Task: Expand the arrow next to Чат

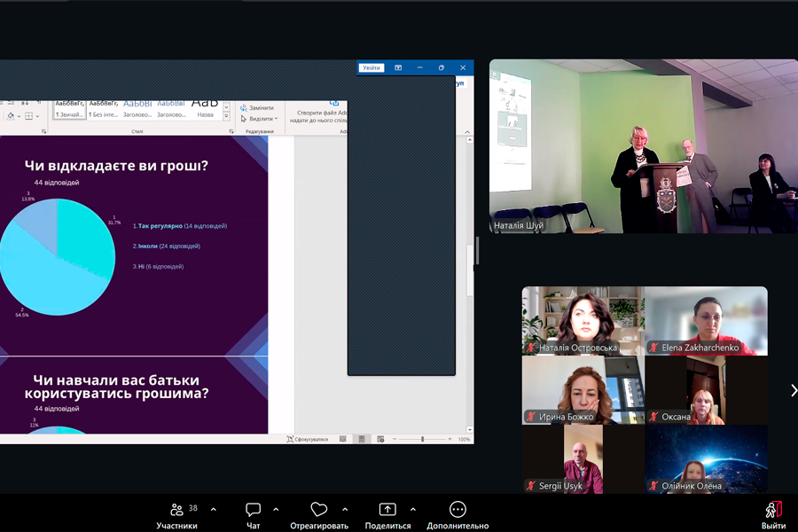Action: [276, 510]
